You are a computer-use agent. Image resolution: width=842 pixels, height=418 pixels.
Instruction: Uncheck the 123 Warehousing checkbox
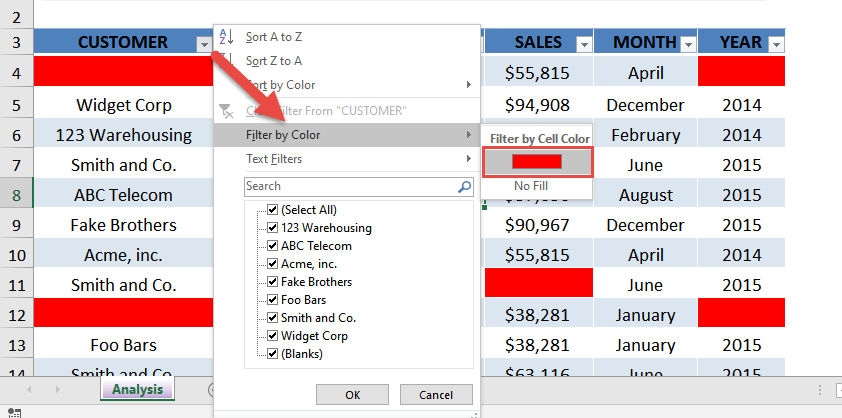[x=272, y=228]
